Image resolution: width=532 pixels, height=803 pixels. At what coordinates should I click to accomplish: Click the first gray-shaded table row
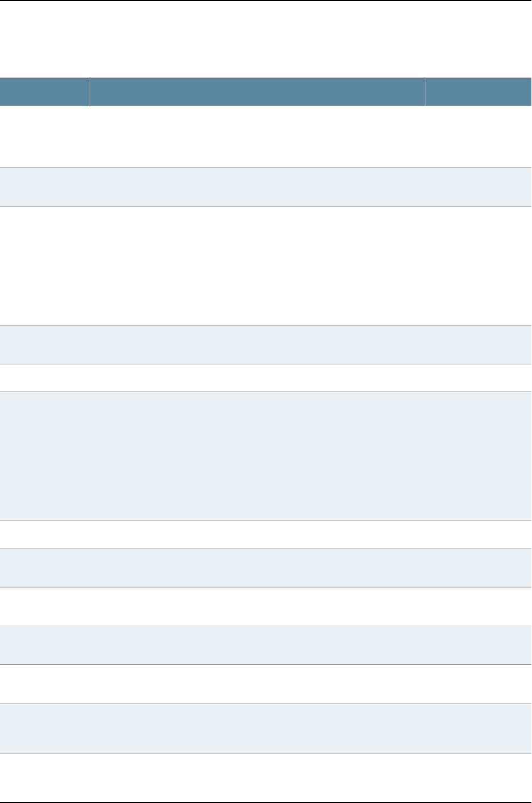266,187
